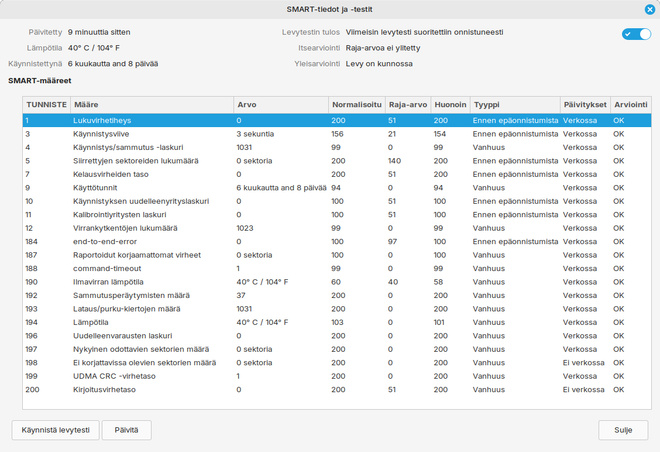The image size is (660, 452).
Task: Click the Sulje button
Action: [x=623, y=430]
